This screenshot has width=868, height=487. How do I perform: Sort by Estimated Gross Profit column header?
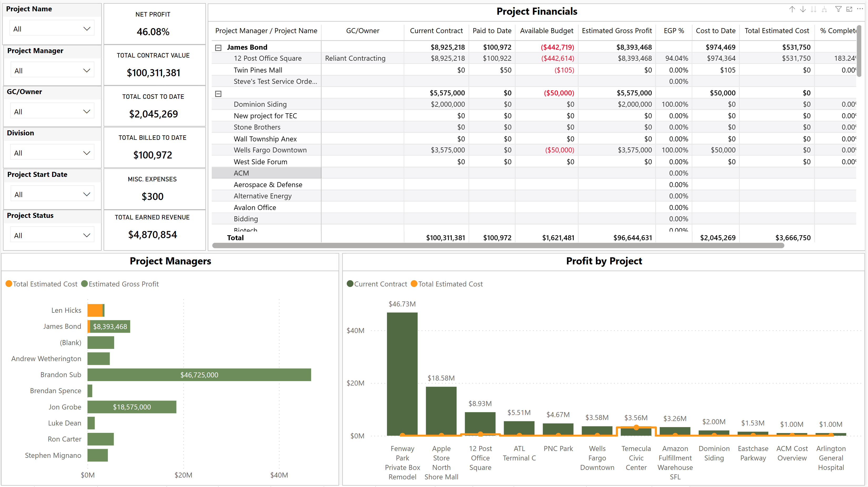coord(617,31)
